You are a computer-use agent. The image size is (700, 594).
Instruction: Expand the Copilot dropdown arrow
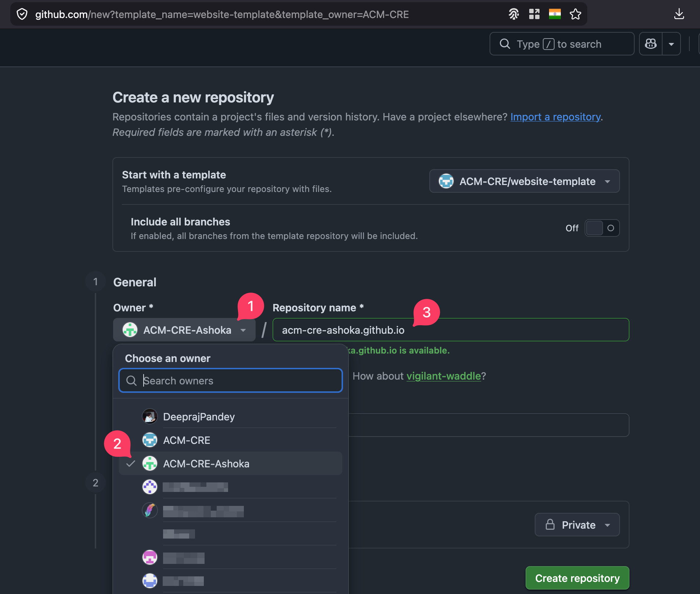coord(671,44)
